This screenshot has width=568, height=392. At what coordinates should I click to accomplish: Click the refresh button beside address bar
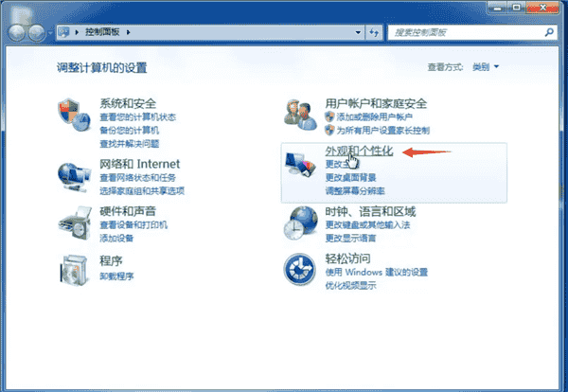374,32
